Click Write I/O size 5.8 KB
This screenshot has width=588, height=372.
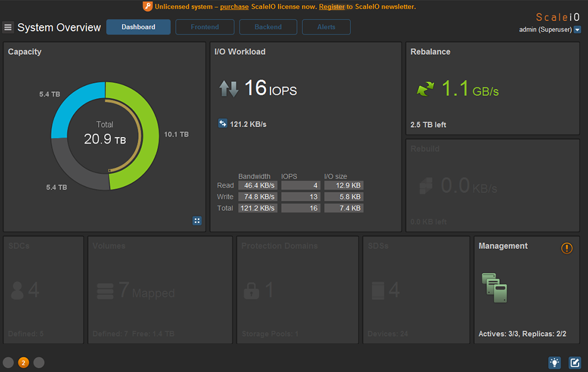344,197
